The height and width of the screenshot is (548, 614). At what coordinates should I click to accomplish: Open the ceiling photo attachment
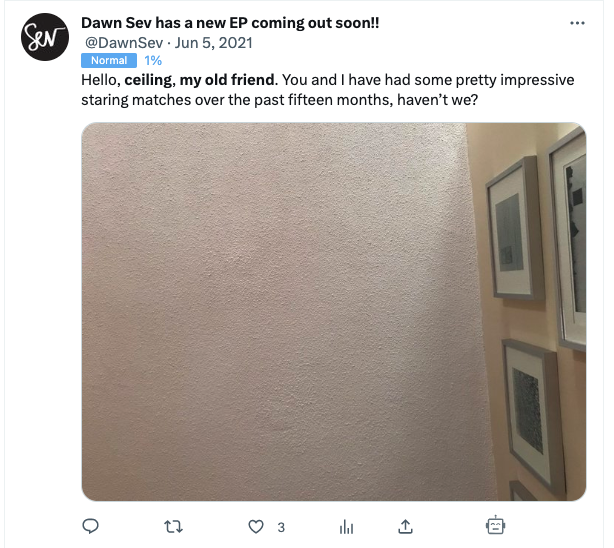(x=334, y=311)
